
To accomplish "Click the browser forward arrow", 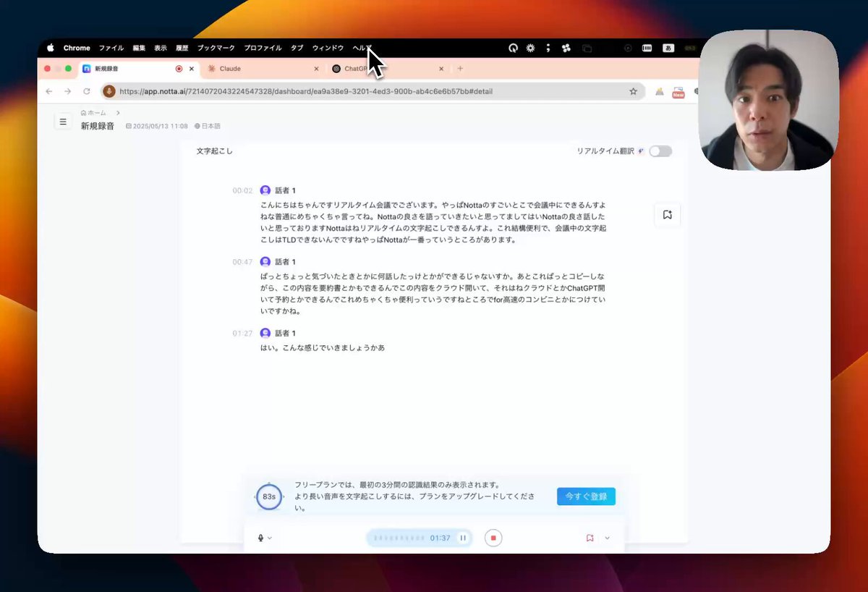I will coord(67,91).
